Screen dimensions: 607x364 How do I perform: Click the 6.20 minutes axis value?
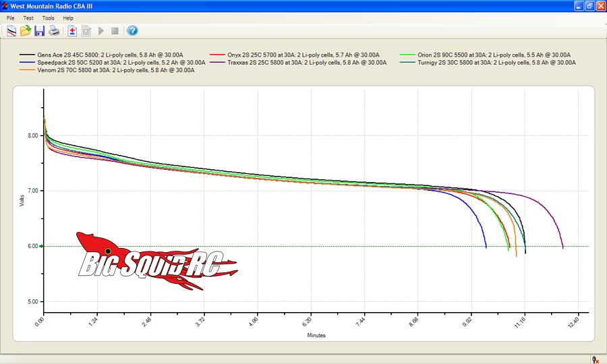click(x=307, y=322)
